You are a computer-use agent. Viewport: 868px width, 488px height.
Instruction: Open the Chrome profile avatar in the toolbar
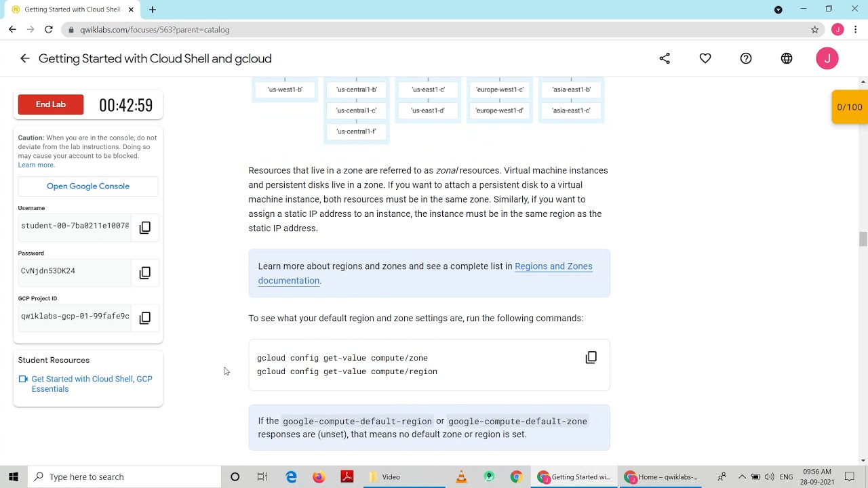coord(837,30)
